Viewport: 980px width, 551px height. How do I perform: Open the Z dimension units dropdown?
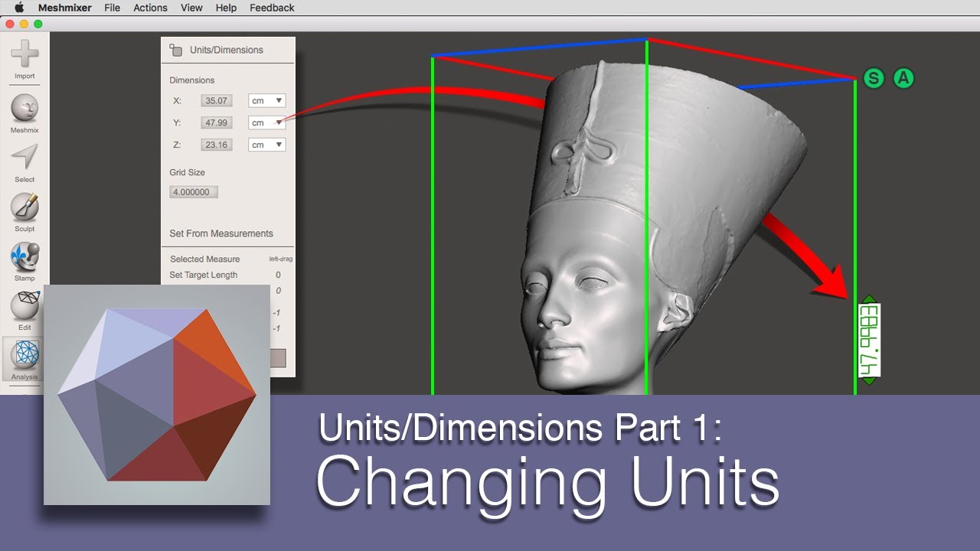click(267, 145)
